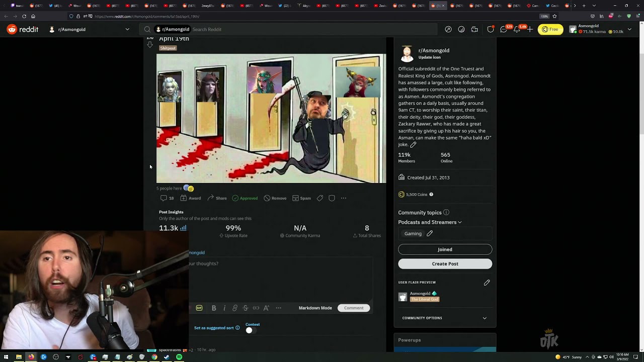Open the April 19th meme image
Viewport: 644px width, 362px height.
coord(271,118)
